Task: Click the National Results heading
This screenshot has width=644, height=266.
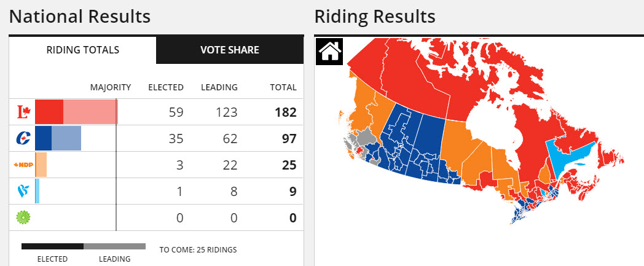Action: click(80, 17)
